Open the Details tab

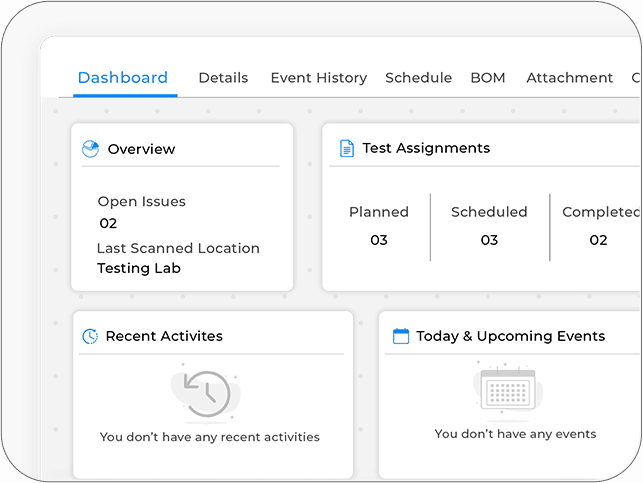click(223, 78)
